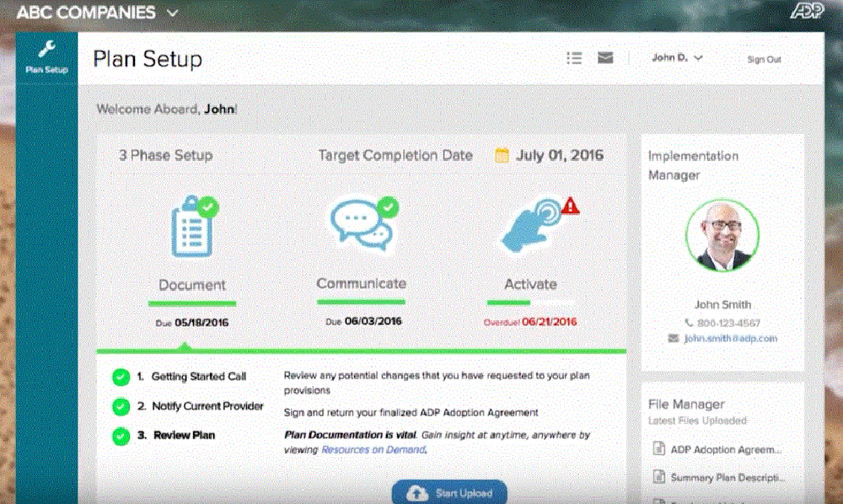The height and width of the screenshot is (504, 843).
Task: Click the Sign Out link
Action: click(764, 59)
